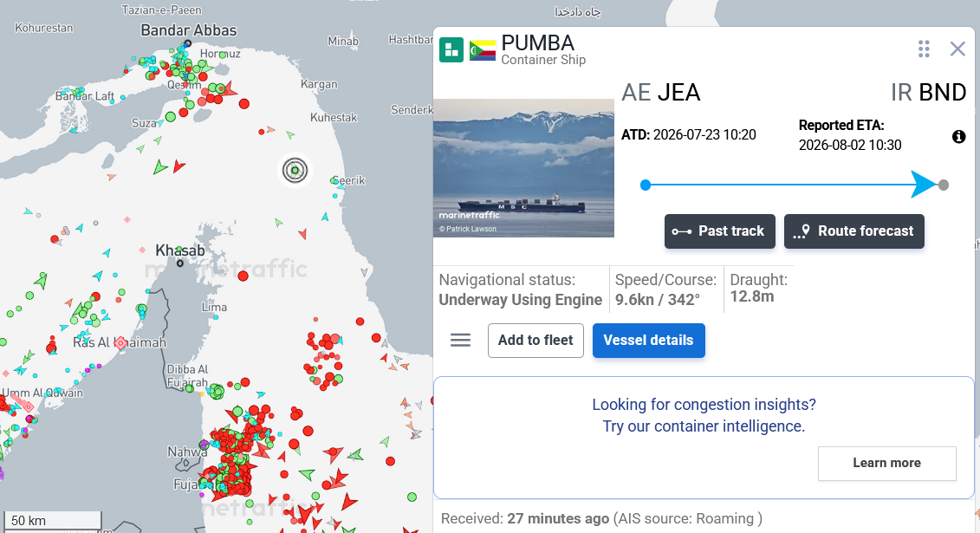The height and width of the screenshot is (533, 980).
Task: Click the AE JEA departure port code
Action: (x=660, y=93)
